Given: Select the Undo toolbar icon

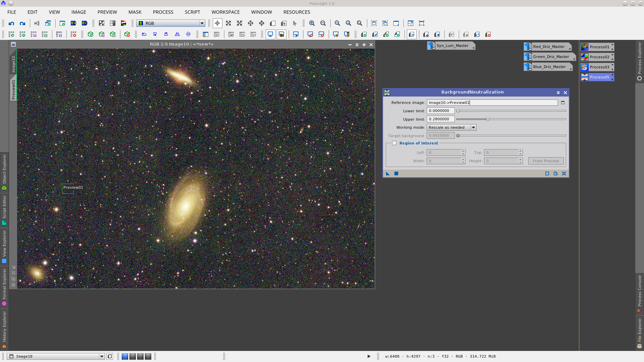Looking at the screenshot, I should pyautogui.click(x=11, y=23).
